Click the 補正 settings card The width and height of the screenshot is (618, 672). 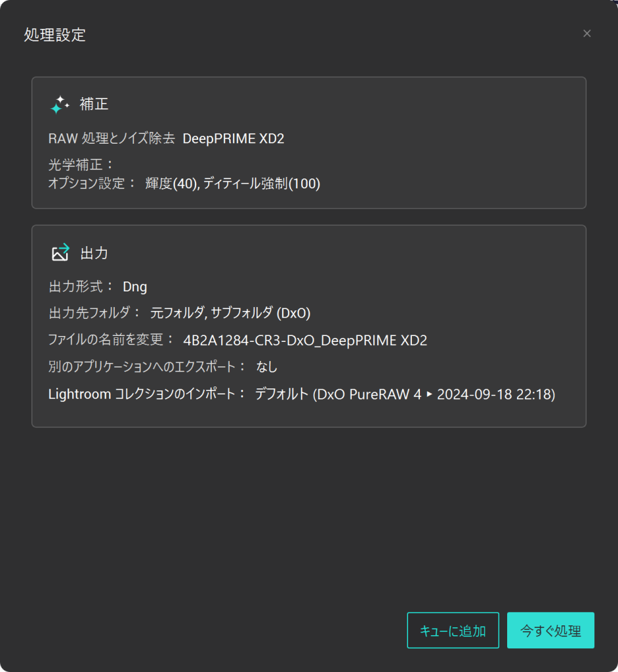(x=309, y=142)
